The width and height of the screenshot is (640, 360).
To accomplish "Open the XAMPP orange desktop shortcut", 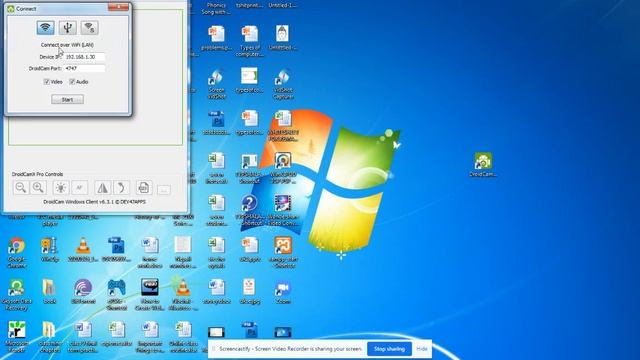I will tap(283, 253).
